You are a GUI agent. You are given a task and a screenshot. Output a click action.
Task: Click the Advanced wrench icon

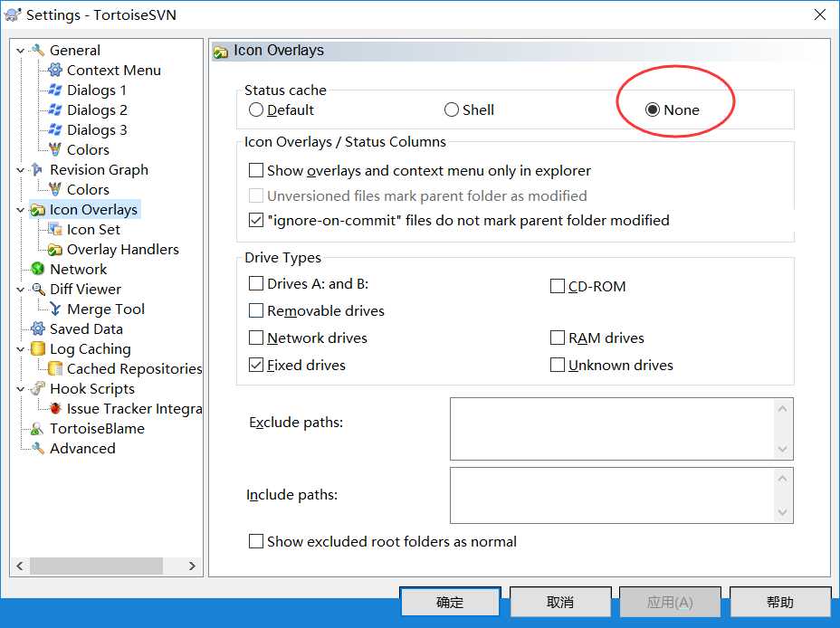(37, 448)
